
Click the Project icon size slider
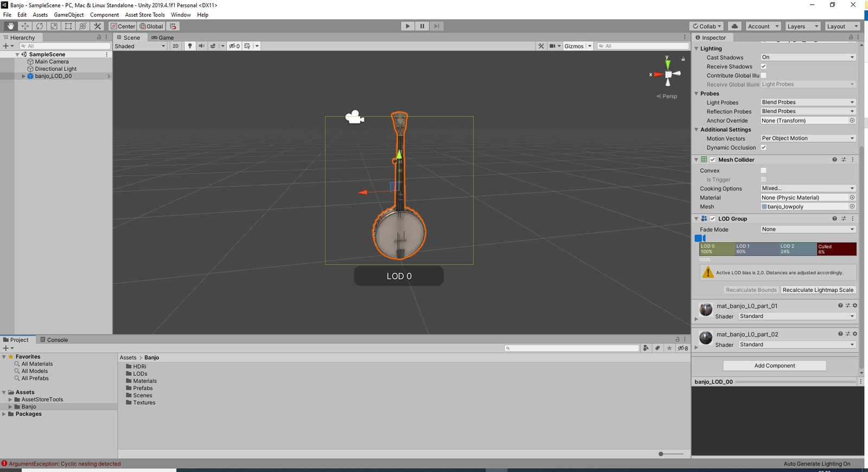(x=671, y=454)
